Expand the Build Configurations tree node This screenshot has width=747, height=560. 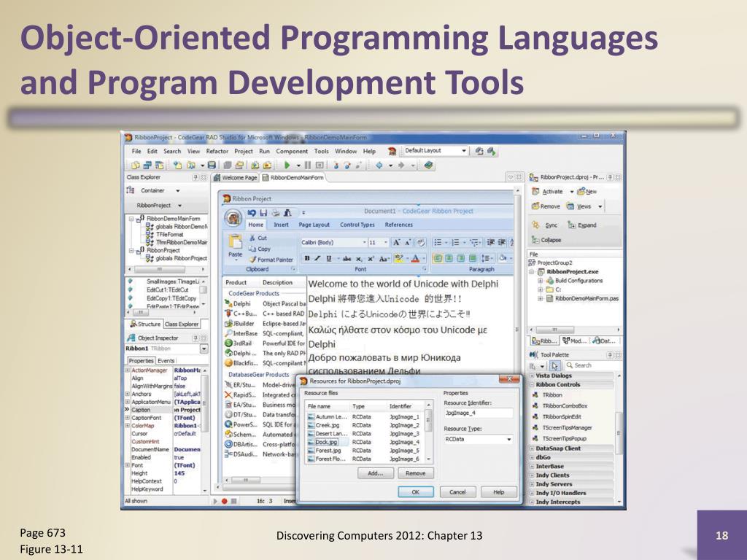point(541,281)
